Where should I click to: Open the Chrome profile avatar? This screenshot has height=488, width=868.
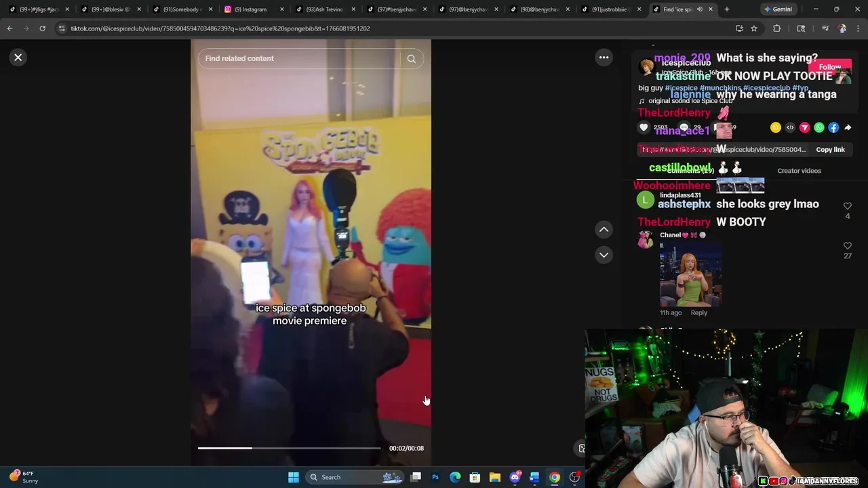click(842, 28)
